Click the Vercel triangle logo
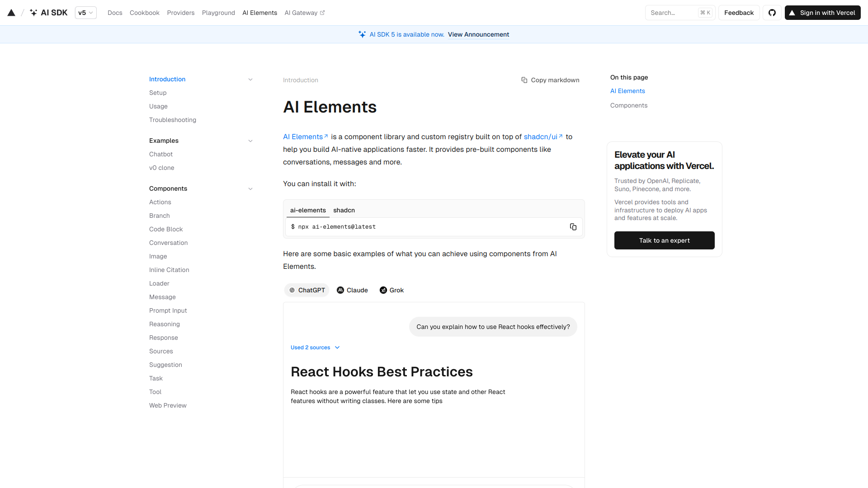 (x=11, y=13)
